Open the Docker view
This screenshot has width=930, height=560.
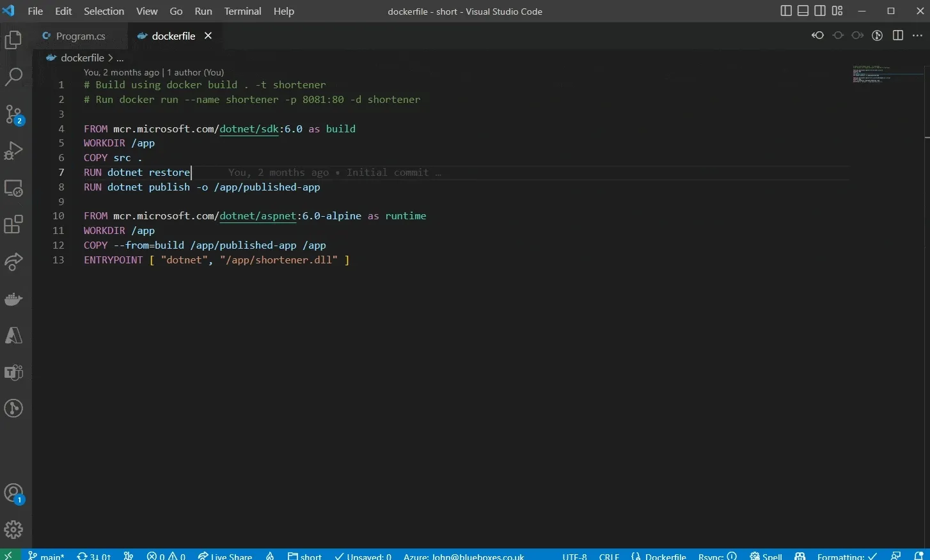pyautogui.click(x=13, y=299)
